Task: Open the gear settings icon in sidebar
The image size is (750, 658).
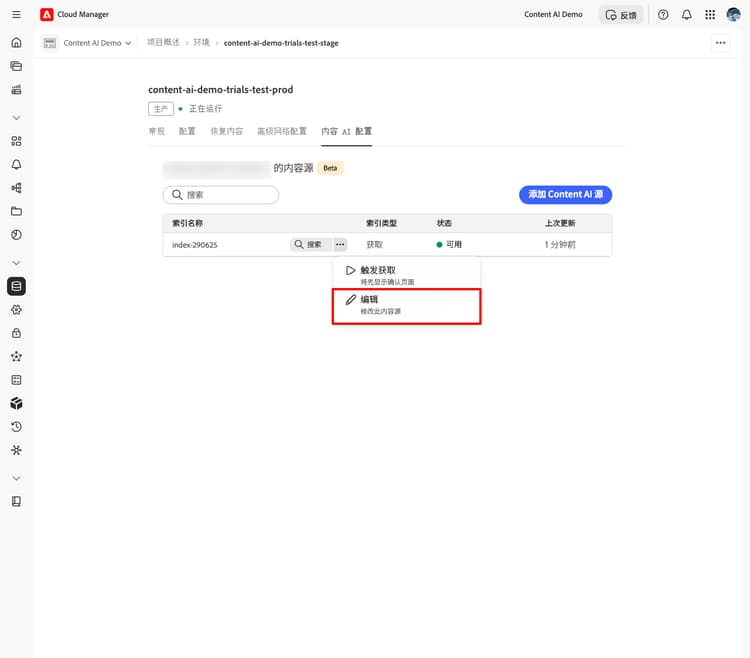Action: click(16, 310)
